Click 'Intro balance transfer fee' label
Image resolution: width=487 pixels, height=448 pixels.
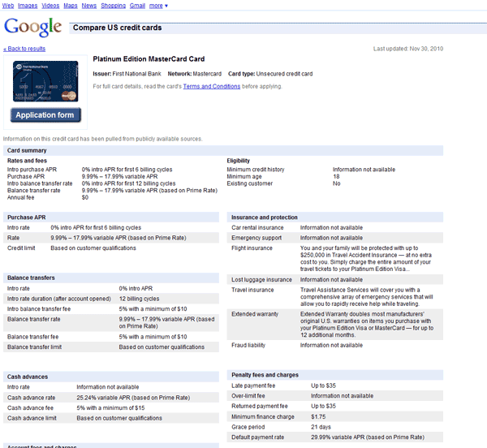click(x=39, y=309)
